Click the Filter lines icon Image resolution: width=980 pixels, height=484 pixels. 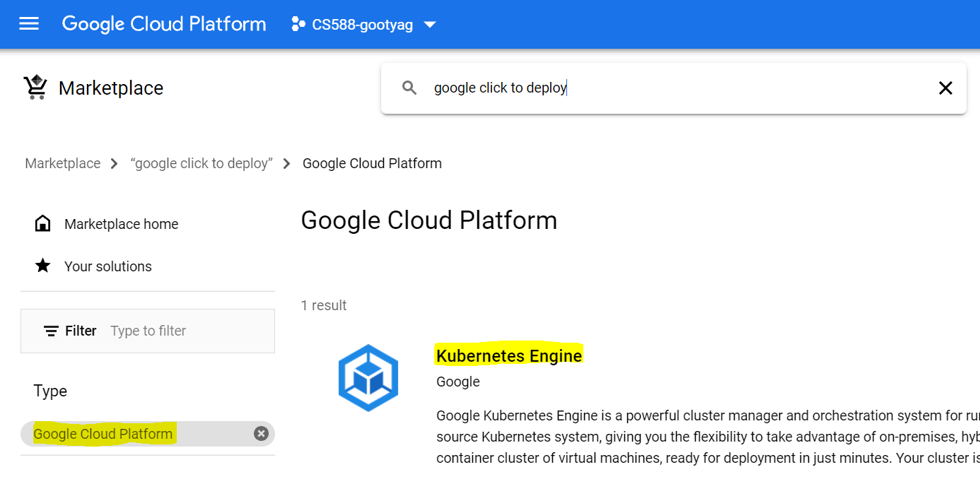point(51,331)
